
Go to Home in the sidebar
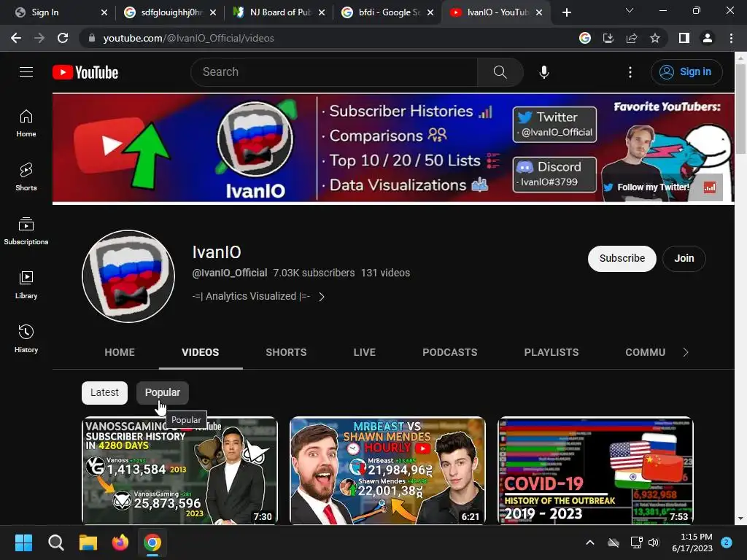[26, 123]
